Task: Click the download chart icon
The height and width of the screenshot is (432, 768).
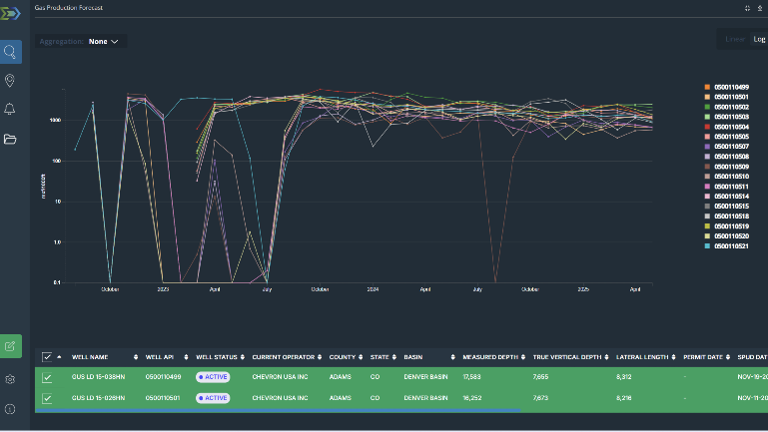Action: click(760, 7)
